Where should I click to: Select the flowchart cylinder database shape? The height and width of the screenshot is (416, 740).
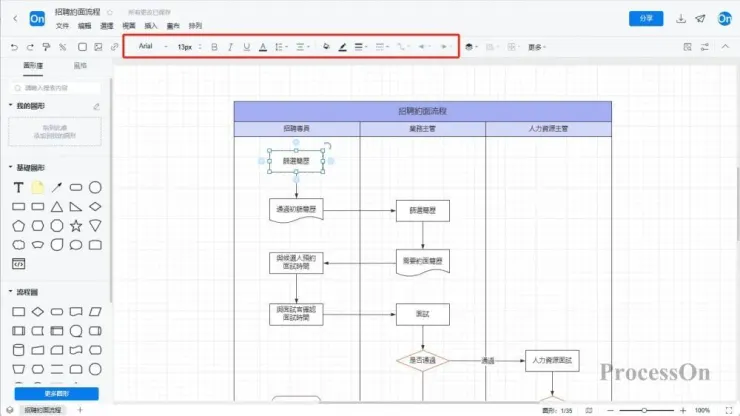tap(18, 350)
